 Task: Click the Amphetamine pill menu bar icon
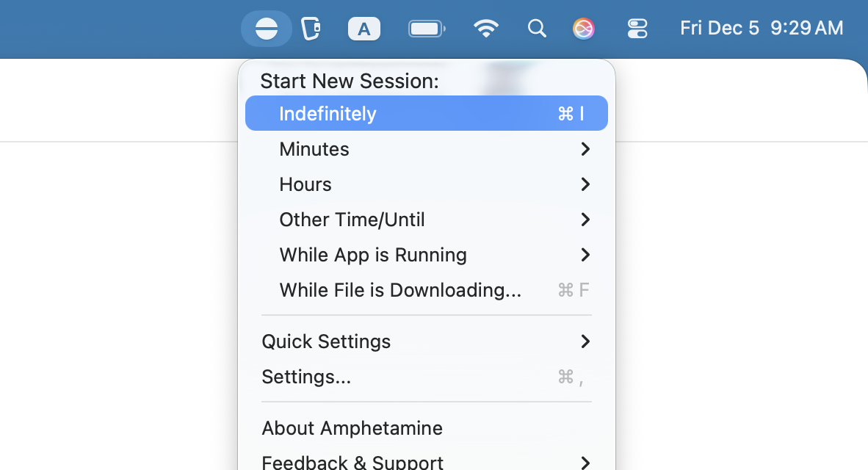267,29
